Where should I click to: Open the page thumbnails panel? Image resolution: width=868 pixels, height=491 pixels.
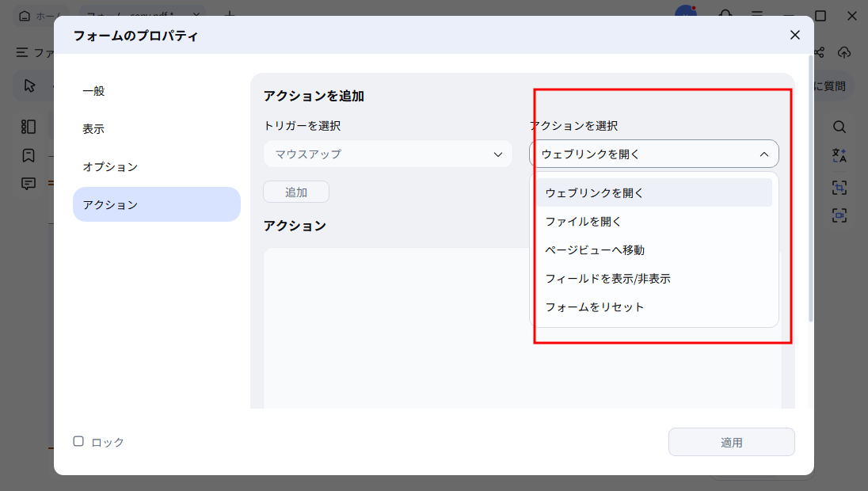pyautogui.click(x=29, y=126)
